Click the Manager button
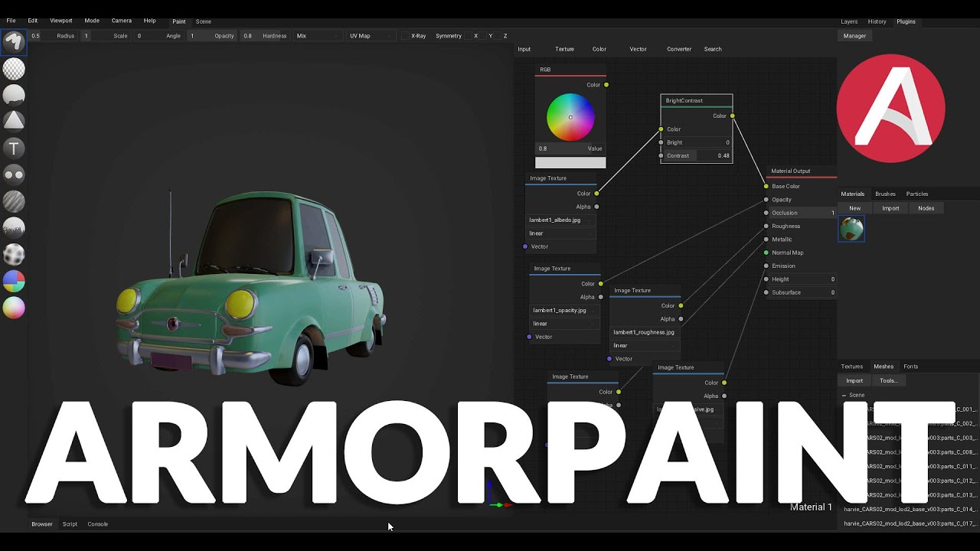The height and width of the screenshot is (551, 980). pyautogui.click(x=854, y=36)
